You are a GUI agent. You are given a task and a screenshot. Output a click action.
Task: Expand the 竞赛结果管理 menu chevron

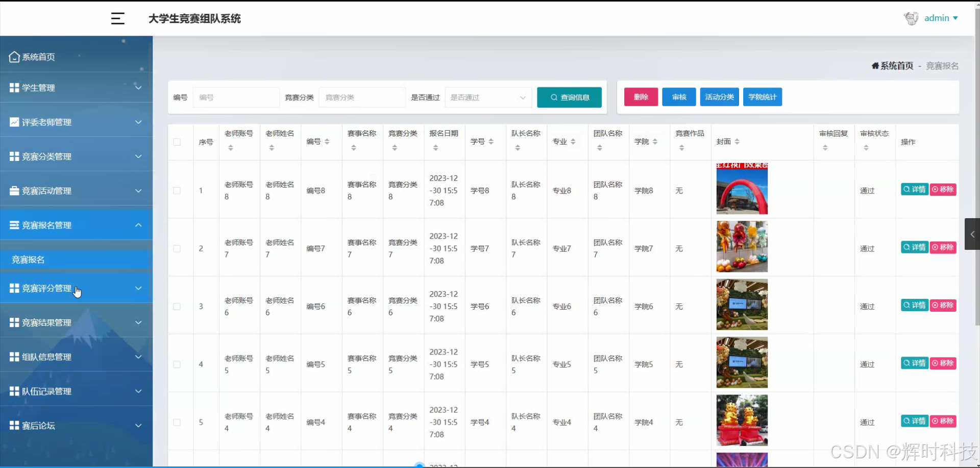click(138, 322)
